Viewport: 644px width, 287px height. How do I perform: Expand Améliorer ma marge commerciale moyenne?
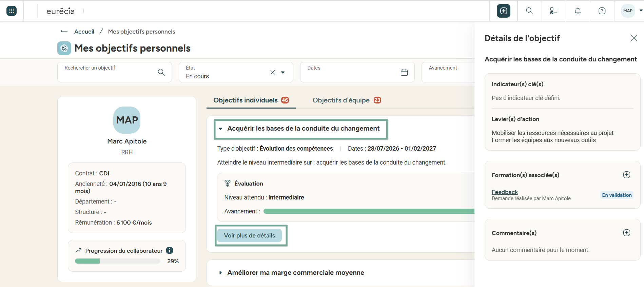tap(220, 273)
